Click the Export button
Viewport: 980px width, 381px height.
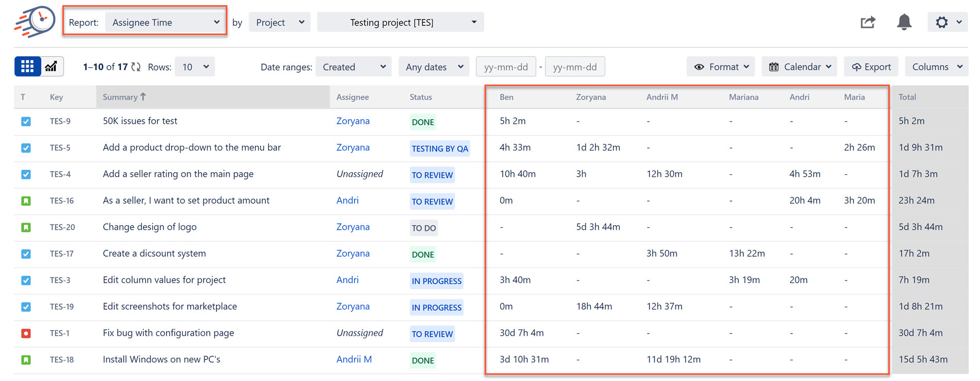point(871,67)
